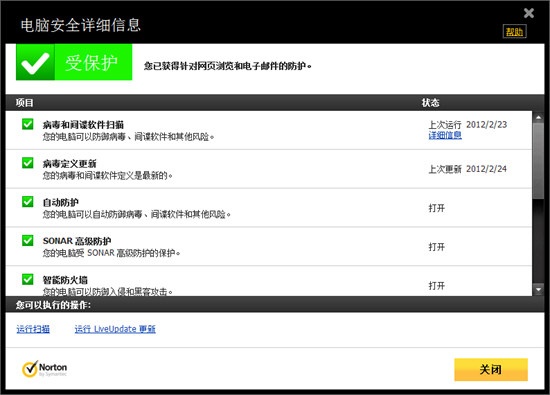Click the 受保护 status label text
The image size is (550, 395).
(92, 63)
